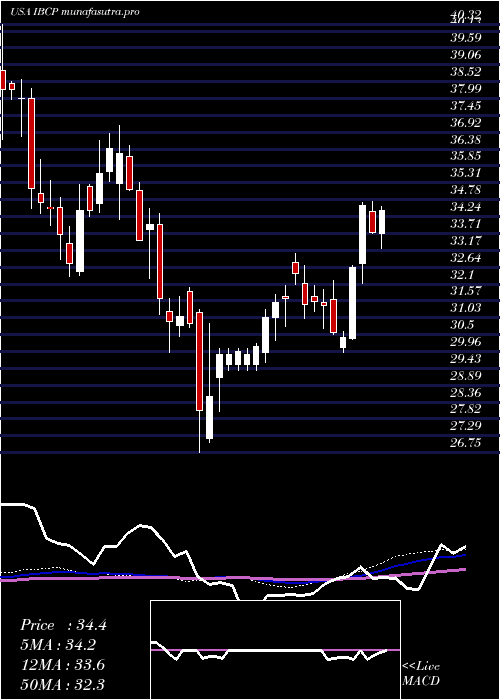Click the 33.17 price axis label
The image size is (500, 700).
pos(466,241)
